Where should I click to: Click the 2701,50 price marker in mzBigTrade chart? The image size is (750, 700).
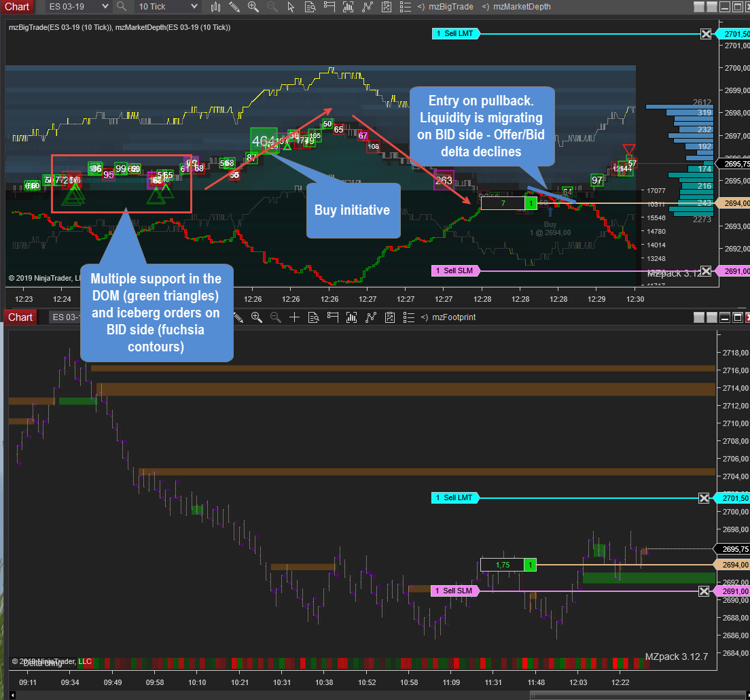pyautogui.click(x=734, y=34)
